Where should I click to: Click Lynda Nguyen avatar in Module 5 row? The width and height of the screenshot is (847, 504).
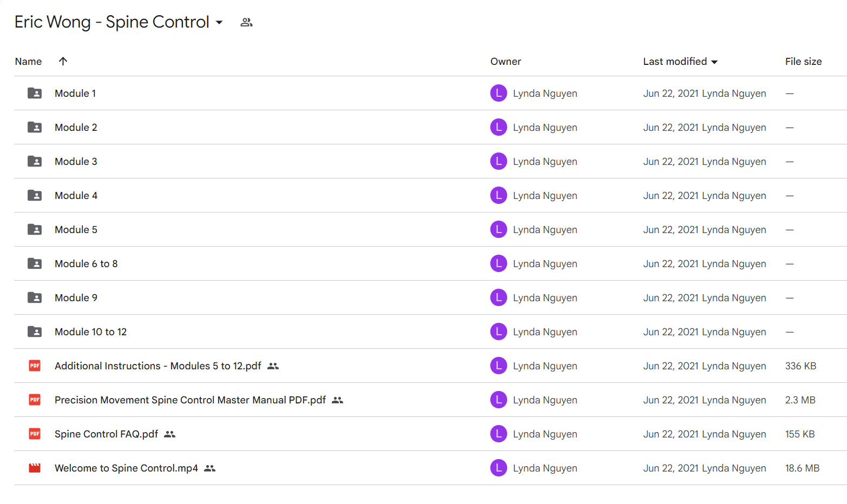(x=498, y=229)
